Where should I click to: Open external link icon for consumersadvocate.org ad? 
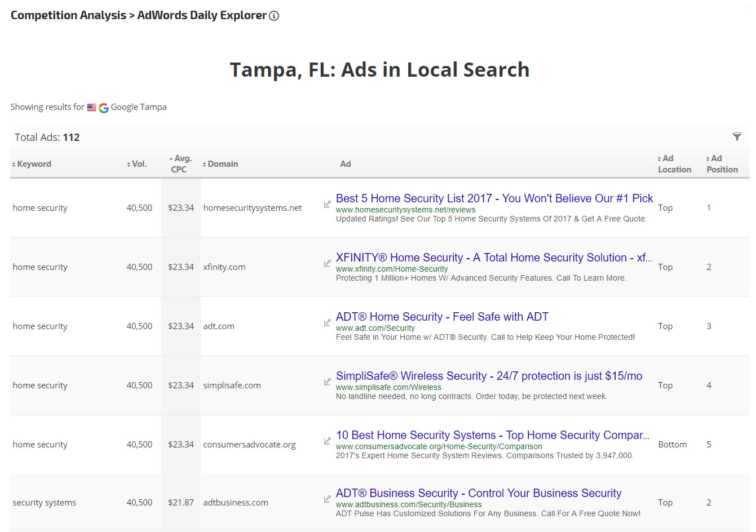pyautogui.click(x=327, y=441)
